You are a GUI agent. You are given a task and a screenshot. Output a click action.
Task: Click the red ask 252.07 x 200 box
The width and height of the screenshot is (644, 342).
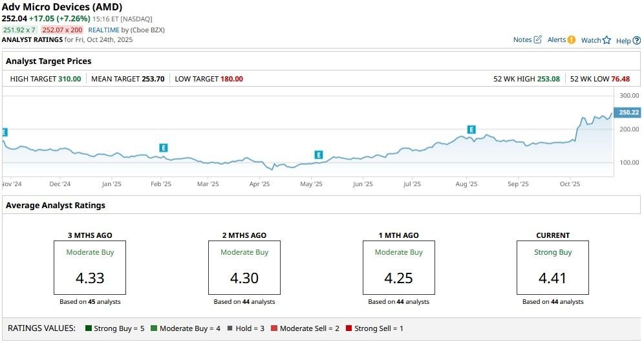coord(61,30)
